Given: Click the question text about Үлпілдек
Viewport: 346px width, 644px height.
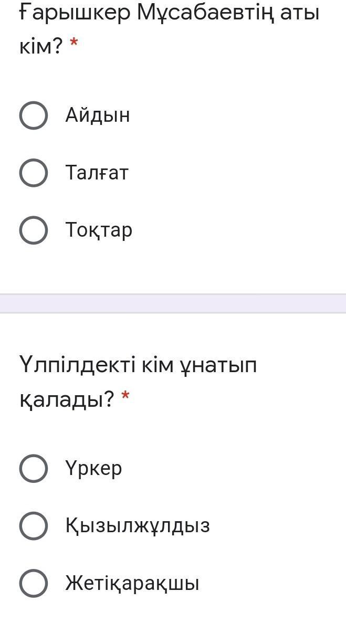Looking at the screenshot, I should click(138, 382).
